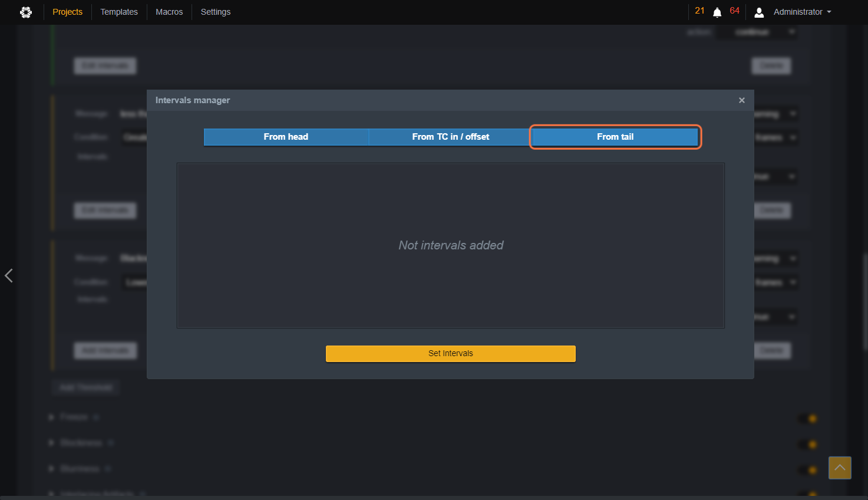Close the Intervals manager dialog

(x=742, y=100)
